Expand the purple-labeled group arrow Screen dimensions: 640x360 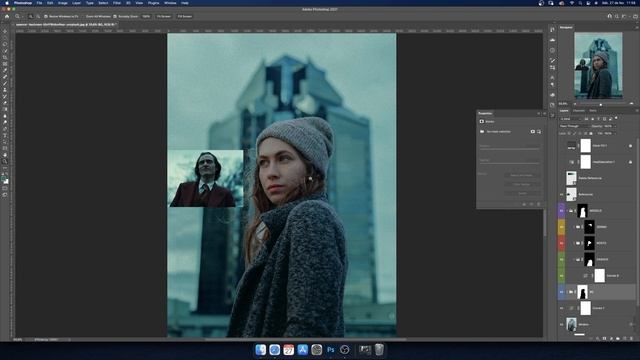[567, 211]
